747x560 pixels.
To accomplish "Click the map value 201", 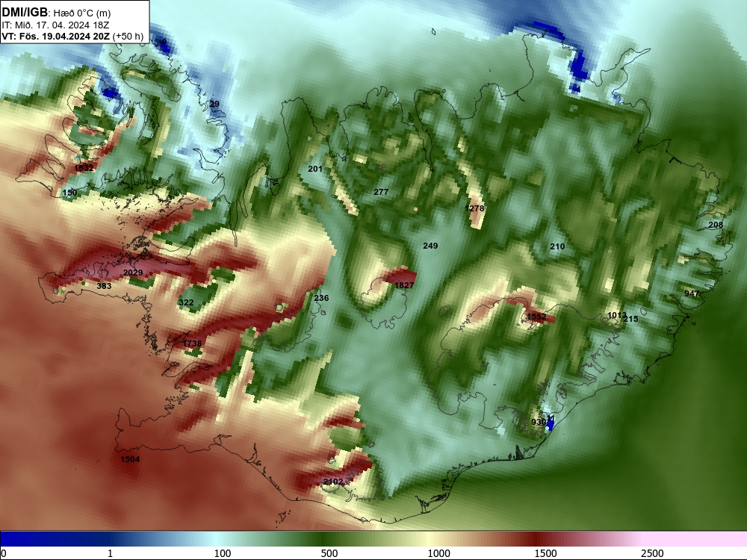I will pos(315,169).
